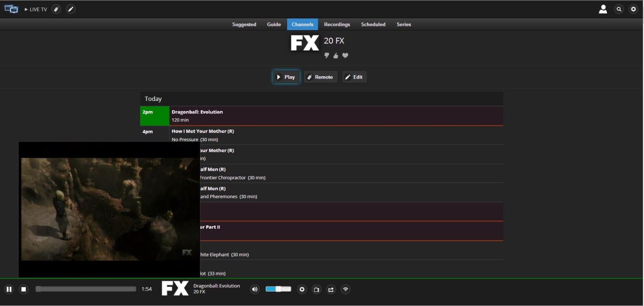This screenshot has width=644, height=306.
Task: Open the settings gear in top bar
Action: click(633, 9)
